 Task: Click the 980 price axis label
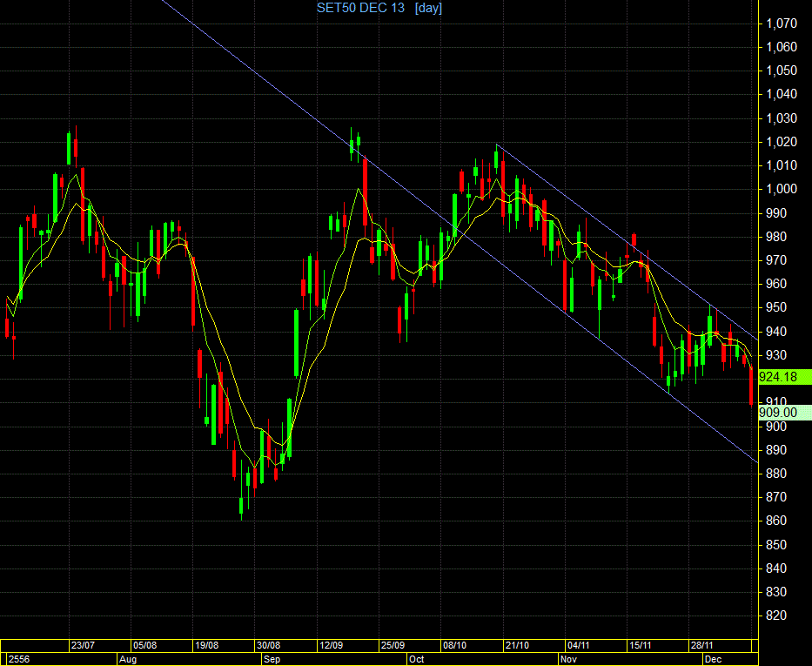776,237
